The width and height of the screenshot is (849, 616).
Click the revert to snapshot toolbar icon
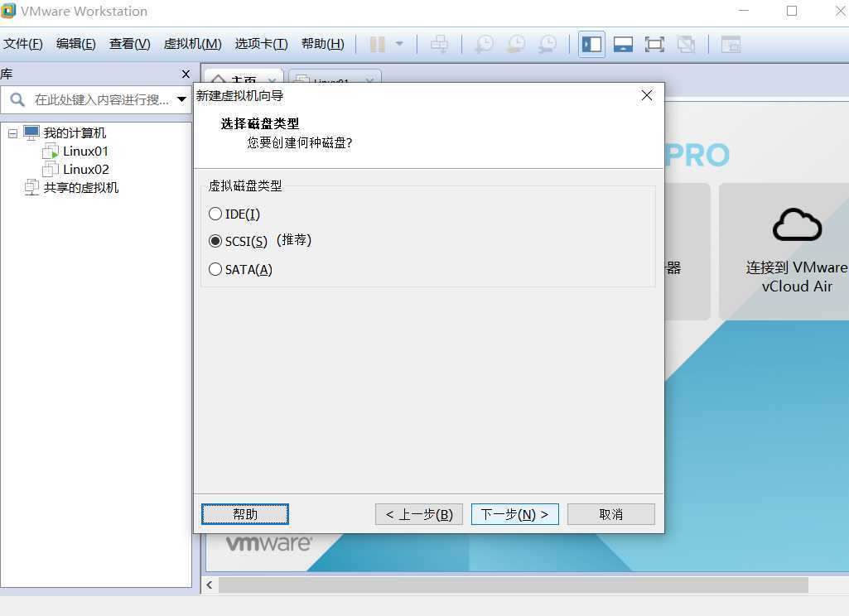pyautogui.click(x=515, y=45)
